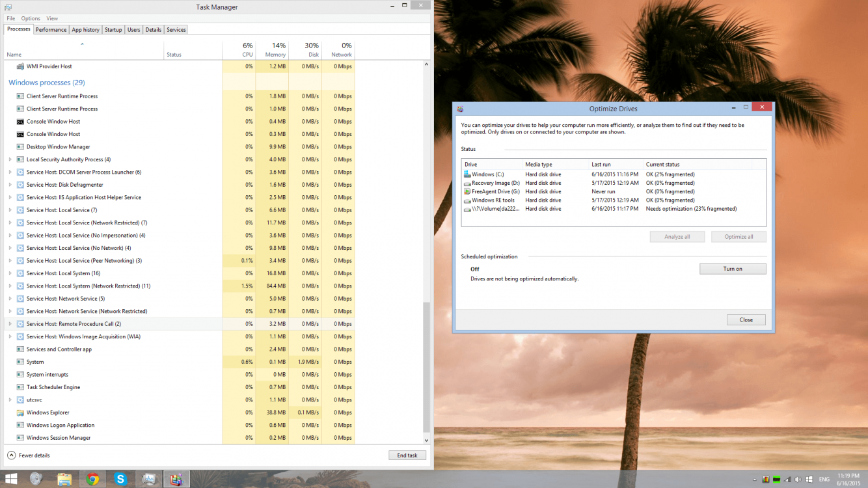The width and height of the screenshot is (868, 488).
Task: Turn on scheduled optimization
Action: [733, 269]
